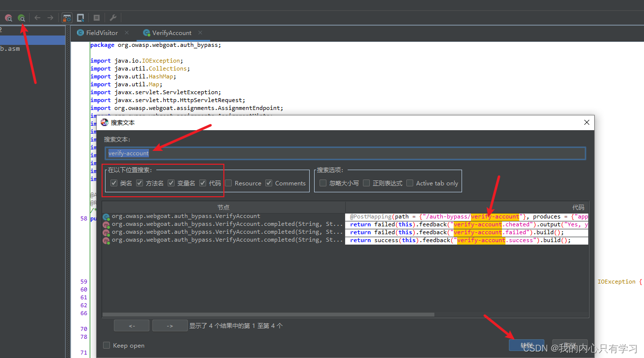Image resolution: width=644 pixels, height=358 pixels.
Task: Click line number 58 in the gutter
Action: point(83,218)
